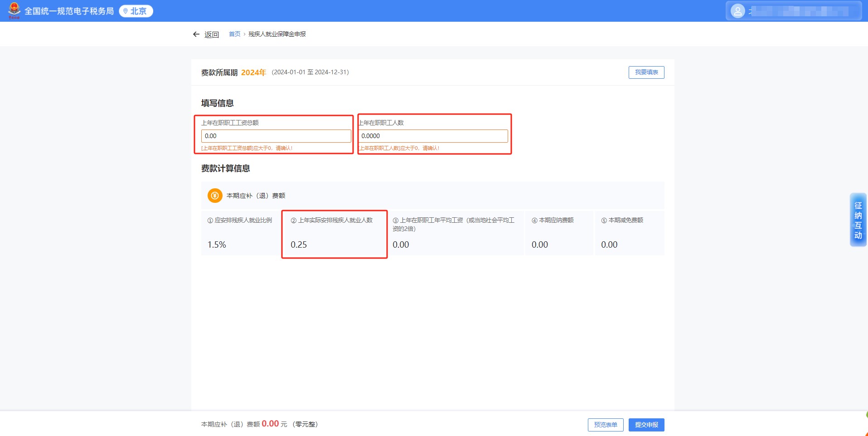Open the 征纳互动 floating side panel
This screenshot has height=436, width=868.
(858, 220)
